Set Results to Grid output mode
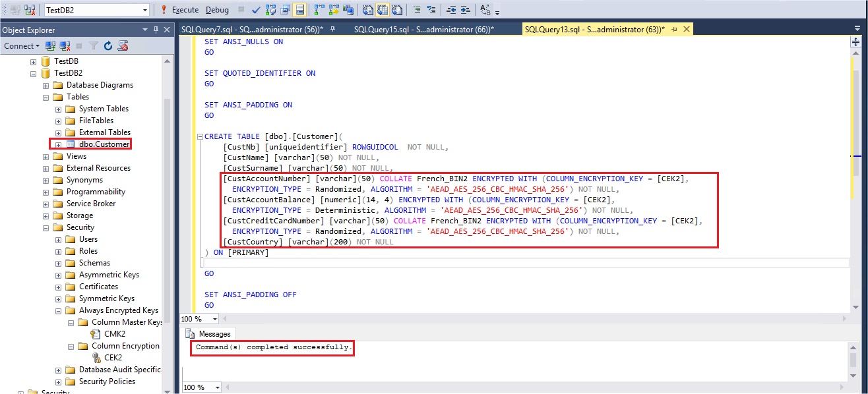Image resolution: width=868 pixels, height=394 pixels. [383, 10]
